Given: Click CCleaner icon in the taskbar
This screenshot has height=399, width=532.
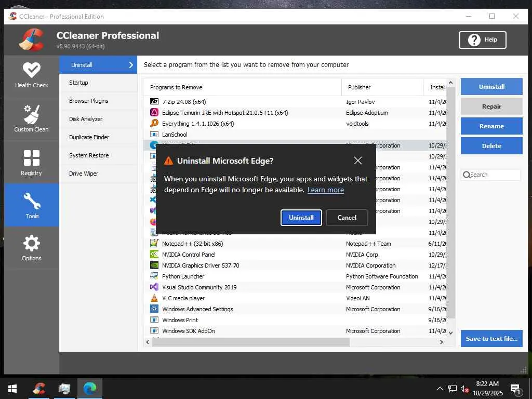Looking at the screenshot, I should coord(39,389).
